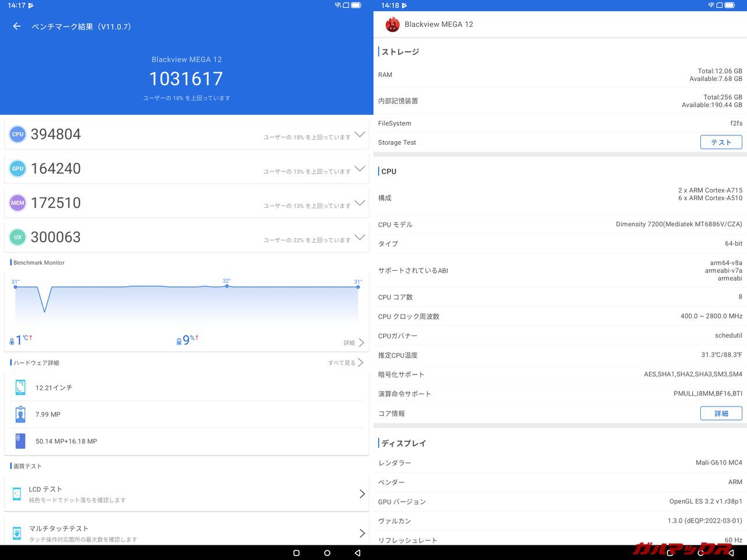Open the LCD テスト menu item

coord(187,494)
